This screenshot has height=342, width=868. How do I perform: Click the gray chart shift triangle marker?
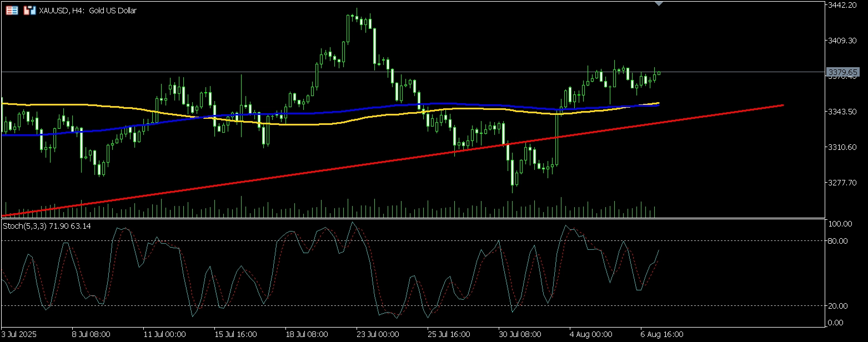tap(659, 4)
